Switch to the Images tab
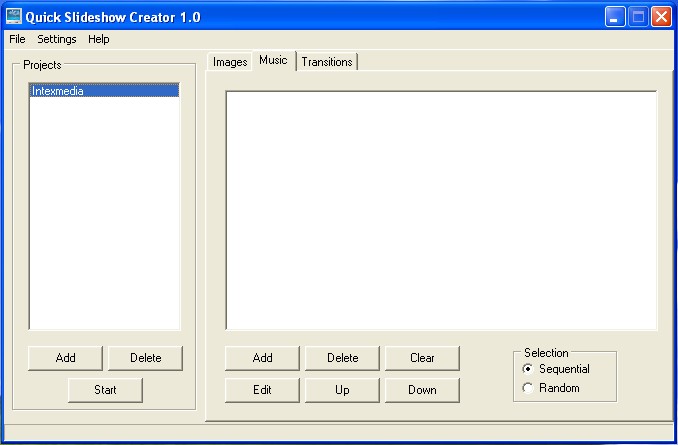The width and height of the screenshot is (678, 445). pos(230,62)
